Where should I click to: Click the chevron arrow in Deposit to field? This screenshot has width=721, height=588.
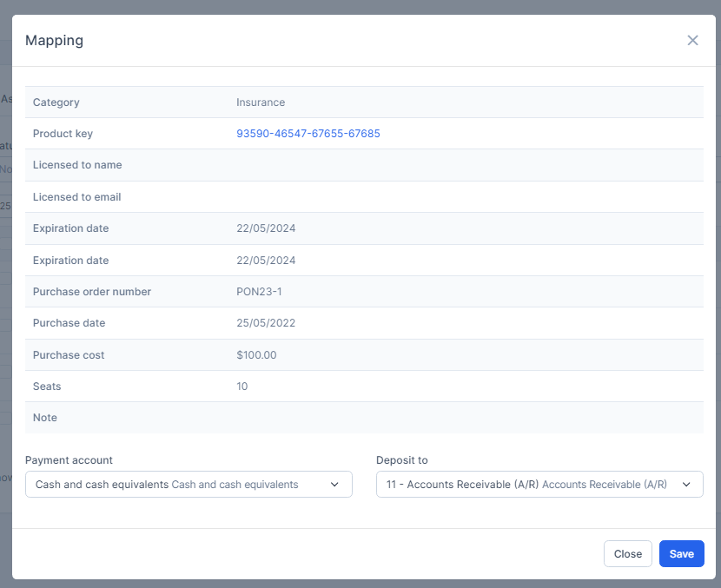[x=685, y=485]
